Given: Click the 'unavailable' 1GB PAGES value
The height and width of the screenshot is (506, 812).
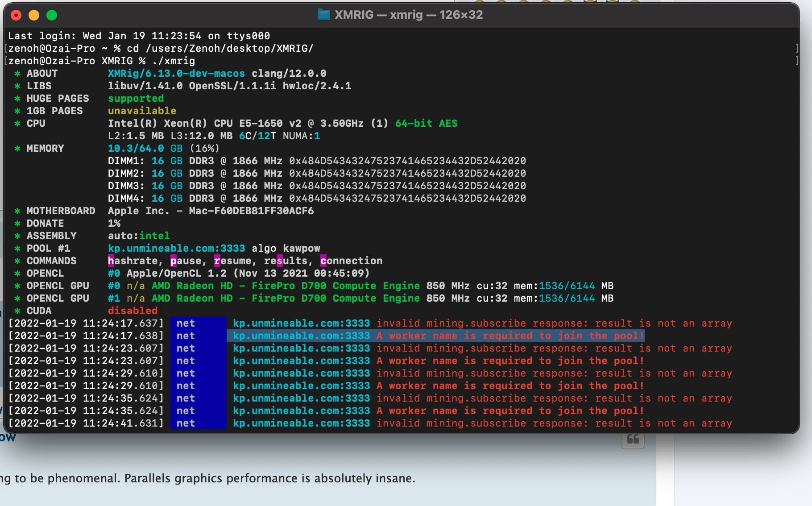Looking at the screenshot, I should (142, 111).
